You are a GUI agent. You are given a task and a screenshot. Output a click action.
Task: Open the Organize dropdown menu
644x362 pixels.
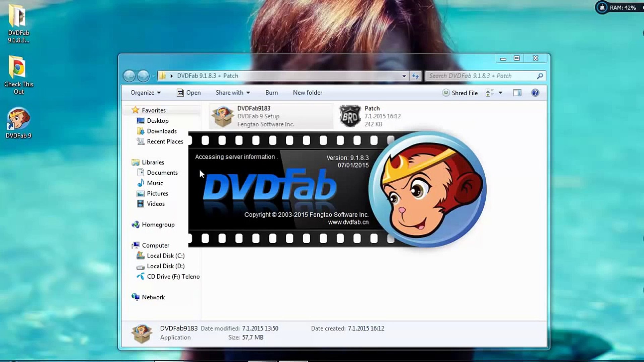click(x=146, y=93)
